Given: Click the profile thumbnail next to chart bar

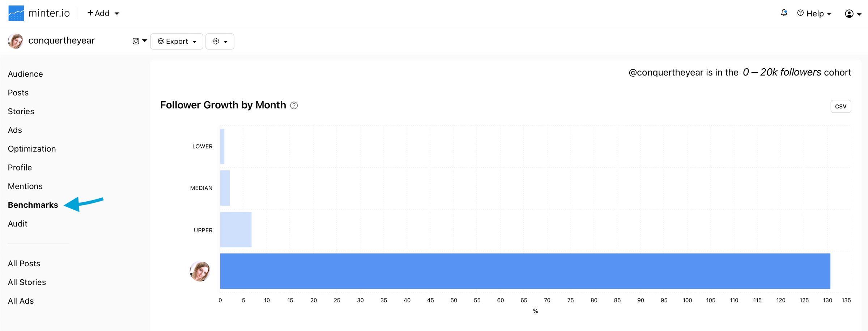Looking at the screenshot, I should [x=200, y=271].
